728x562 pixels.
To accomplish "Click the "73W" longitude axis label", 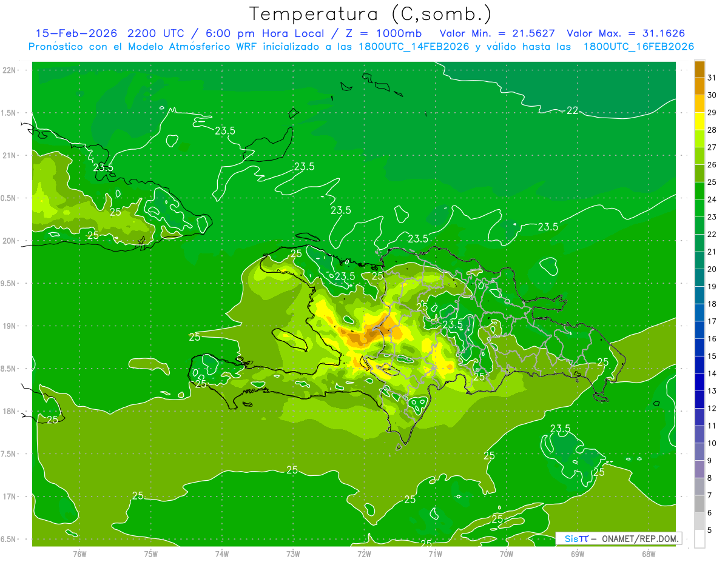I will click(x=293, y=554).
